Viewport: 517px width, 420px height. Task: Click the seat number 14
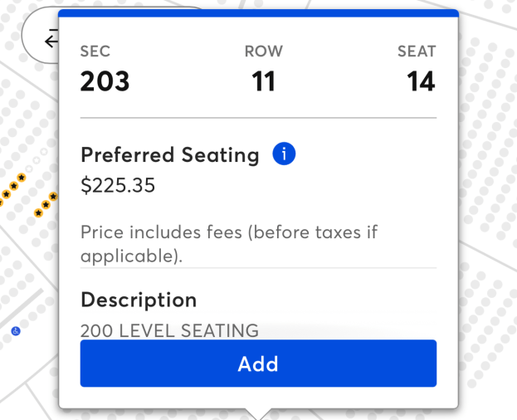(421, 81)
